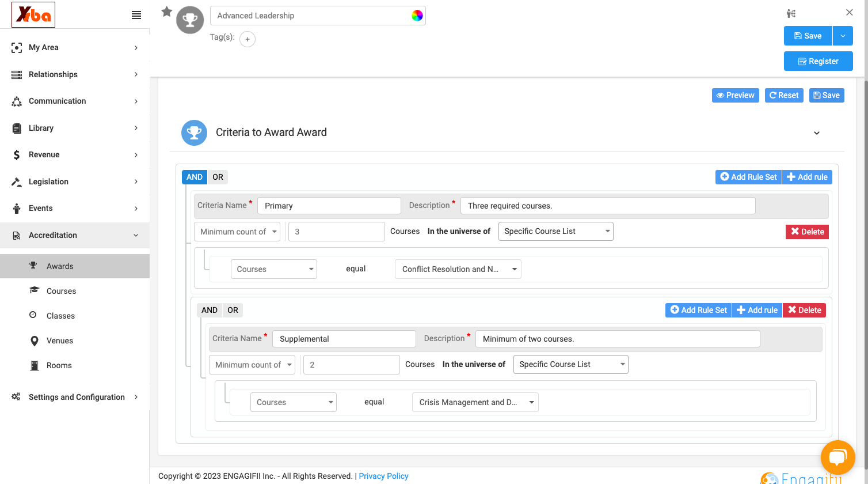The height and width of the screenshot is (484, 868).
Task: Go to Courses in the sidebar
Action: (75, 291)
